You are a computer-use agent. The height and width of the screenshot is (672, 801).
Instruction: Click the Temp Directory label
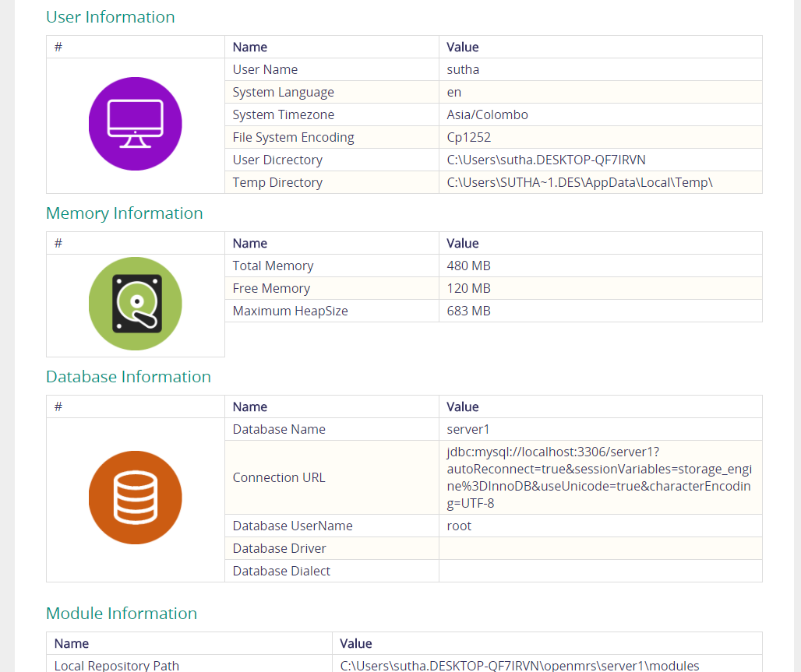click(277, 182)
